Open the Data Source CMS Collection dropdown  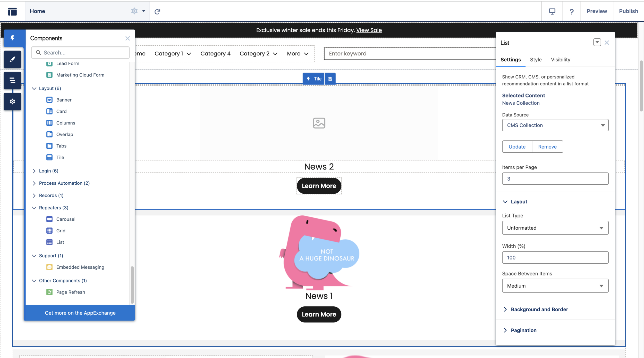pos(555,125)
